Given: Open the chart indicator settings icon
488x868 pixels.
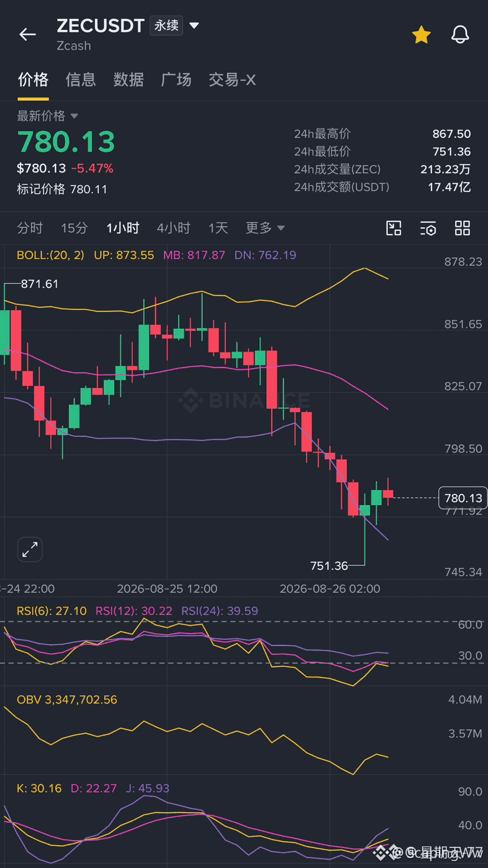Looking at the screenshot, I should click(428, 228).
